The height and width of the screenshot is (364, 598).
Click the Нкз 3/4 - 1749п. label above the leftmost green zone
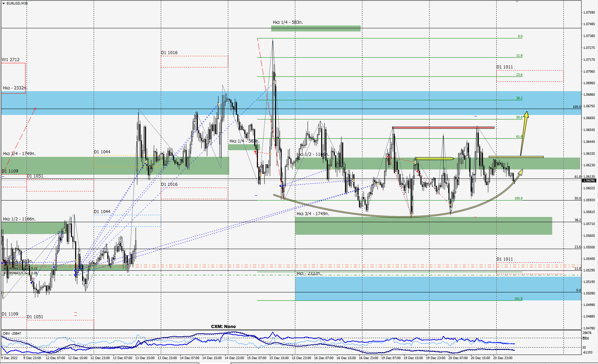[19, 154]
